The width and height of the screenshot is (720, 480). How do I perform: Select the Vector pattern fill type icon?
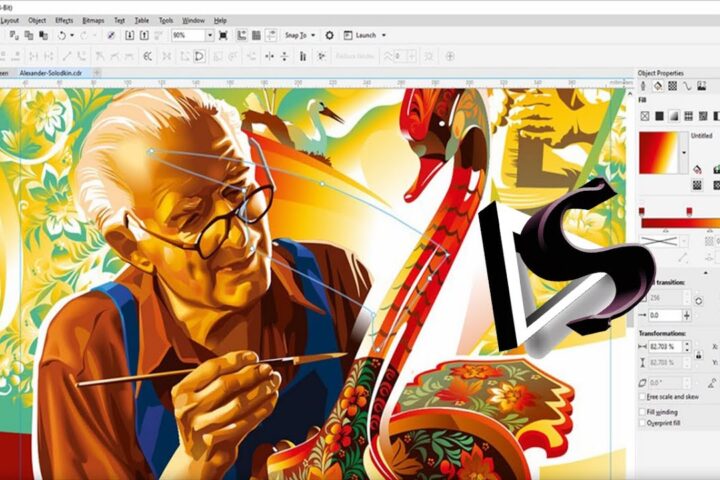click(688, 116)
